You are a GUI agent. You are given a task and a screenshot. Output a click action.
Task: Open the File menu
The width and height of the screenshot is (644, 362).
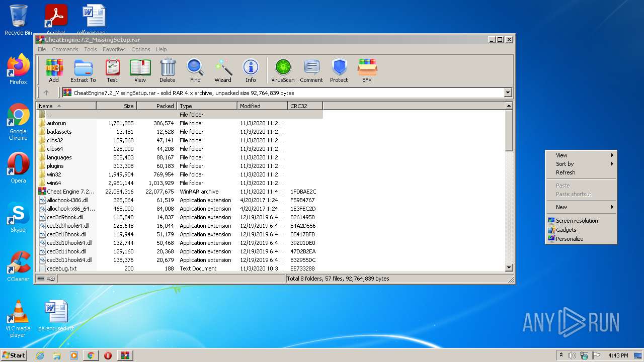pos(42,49)
